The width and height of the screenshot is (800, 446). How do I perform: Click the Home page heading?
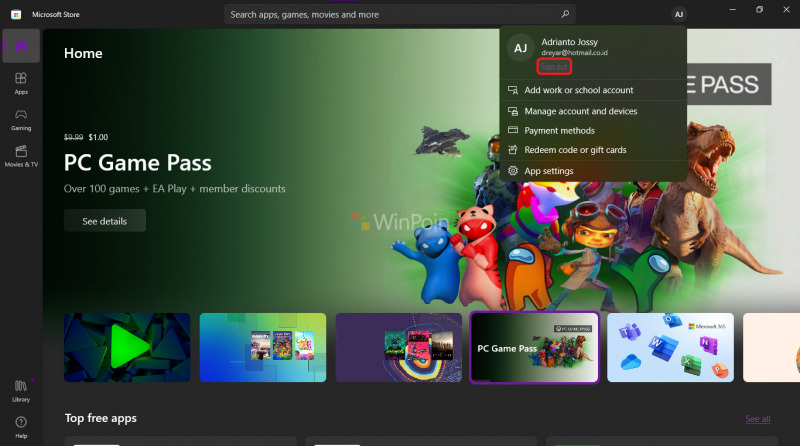click(83, 54)
